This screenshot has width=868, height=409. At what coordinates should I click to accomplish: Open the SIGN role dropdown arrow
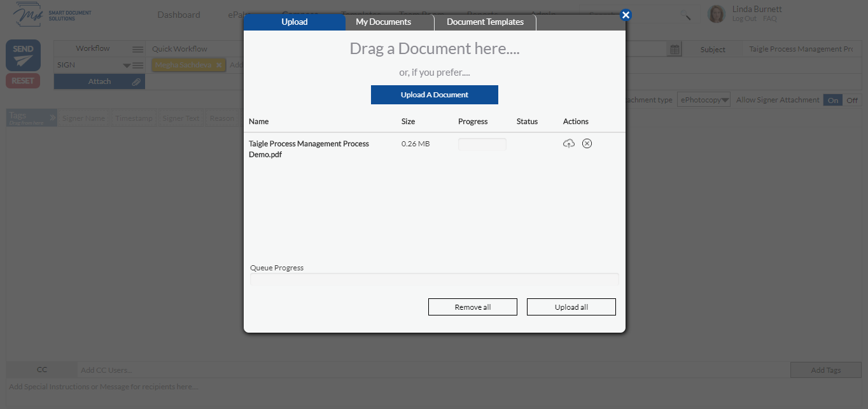(127, 64)
